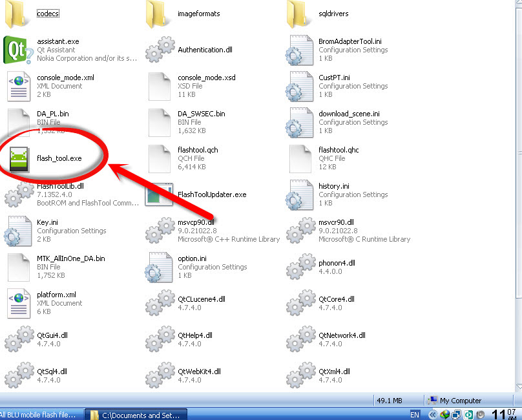Select the msvcr90.dll gear icon
Image resolution: width=522 pixels, height=420 pixels.
click(300, 231)
